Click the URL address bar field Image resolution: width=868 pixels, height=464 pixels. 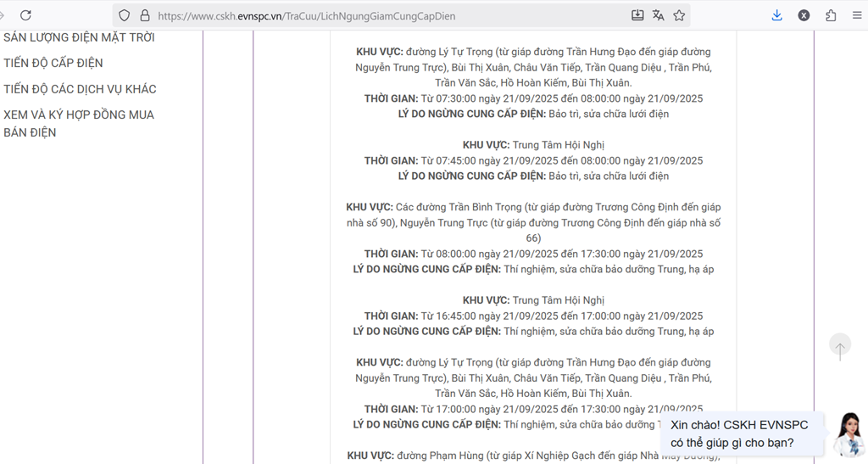381,15
